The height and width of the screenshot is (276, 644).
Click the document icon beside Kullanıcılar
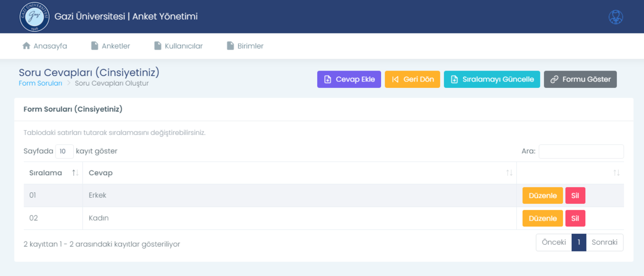158,46
